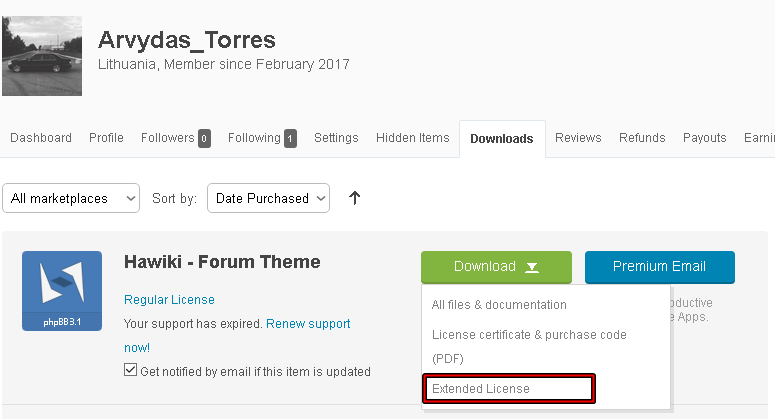Click the Arvydas_Torres profile avatar image
Screen dimensions: 775x419
(x=42, y=56)
